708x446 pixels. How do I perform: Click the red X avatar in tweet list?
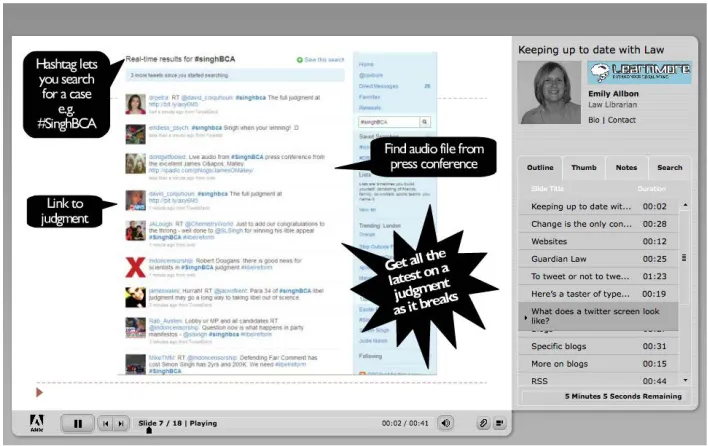pyautogui.click(x=135, y=267)
